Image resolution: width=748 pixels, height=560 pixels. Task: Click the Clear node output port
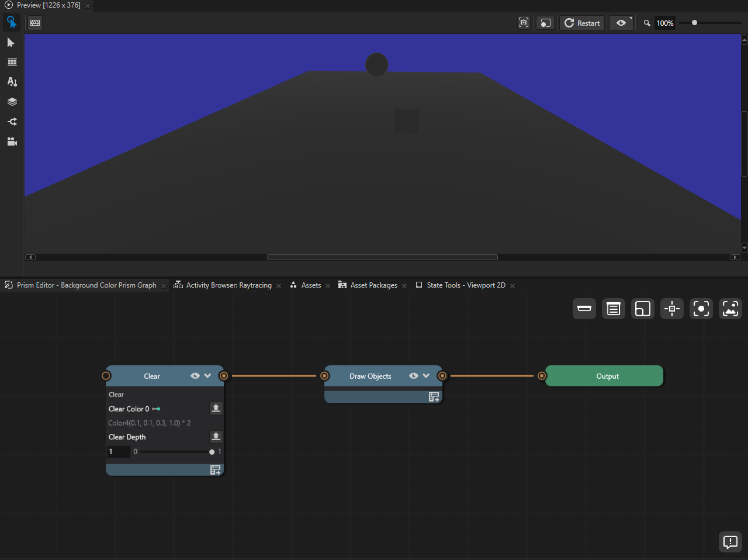click(224, 376)
